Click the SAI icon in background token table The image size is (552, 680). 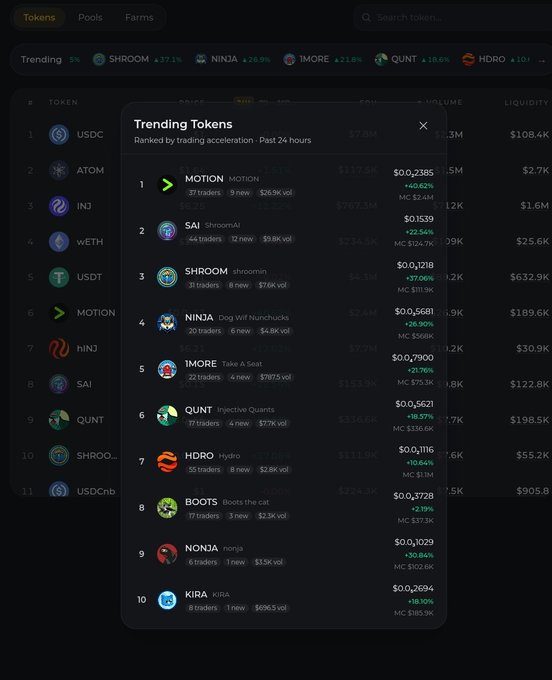coord(59,384)
